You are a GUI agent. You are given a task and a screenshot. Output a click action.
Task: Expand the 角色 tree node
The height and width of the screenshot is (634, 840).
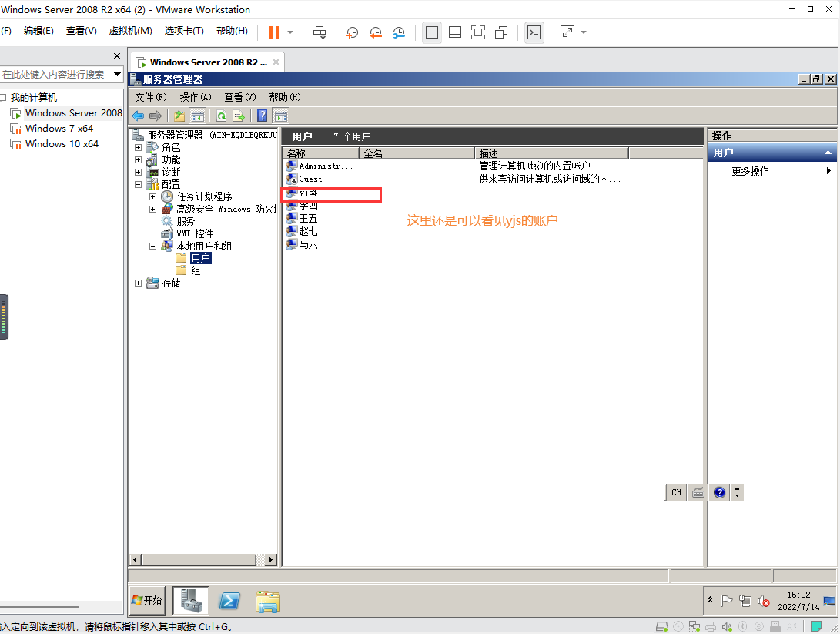139,147
